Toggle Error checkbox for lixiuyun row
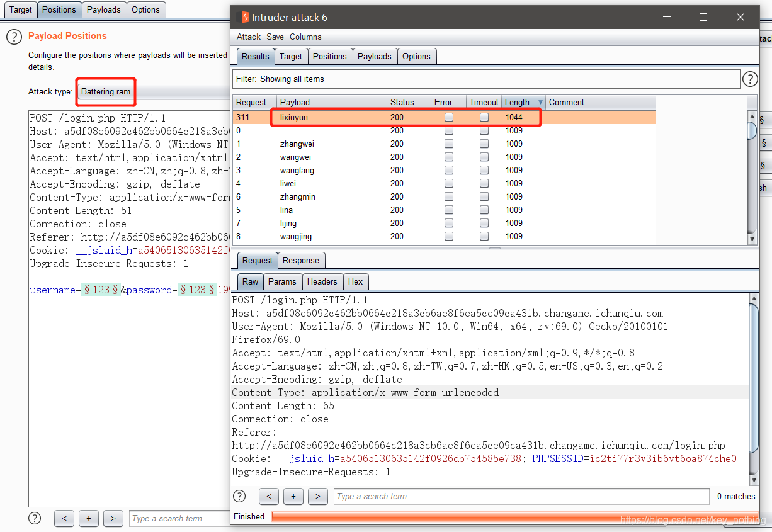The image size is (772, 532). coord(449,117)
